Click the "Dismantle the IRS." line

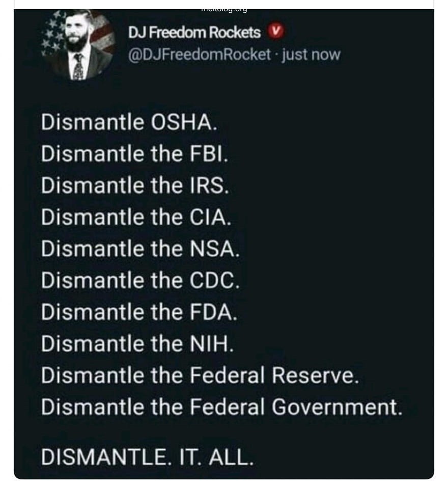coord(135,186)
